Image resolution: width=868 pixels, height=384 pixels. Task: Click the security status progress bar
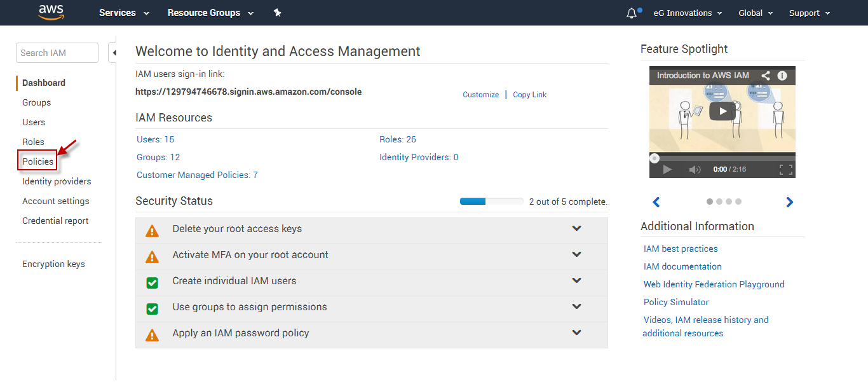coord(492,202)
